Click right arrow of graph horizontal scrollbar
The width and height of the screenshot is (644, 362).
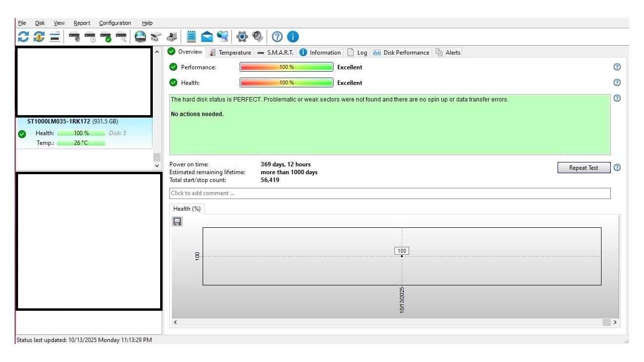[x=615, y=322]
